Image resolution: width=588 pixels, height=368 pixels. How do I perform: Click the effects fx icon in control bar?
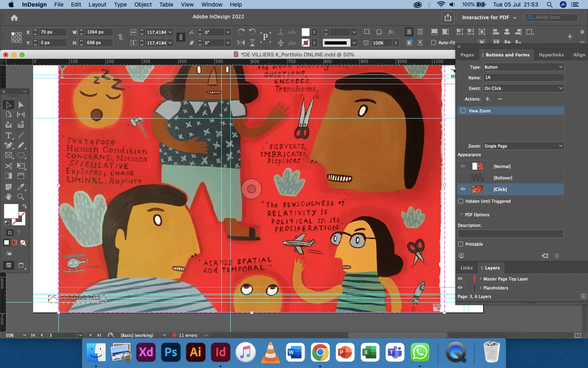pyautogui.click(x=391, y=32)
